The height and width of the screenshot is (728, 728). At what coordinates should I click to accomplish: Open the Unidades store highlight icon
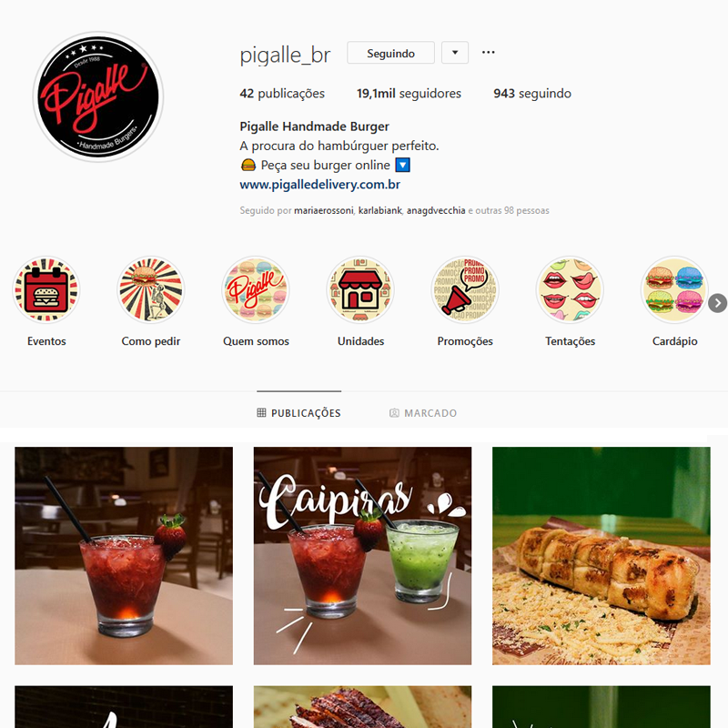click(x=360, y=289)
